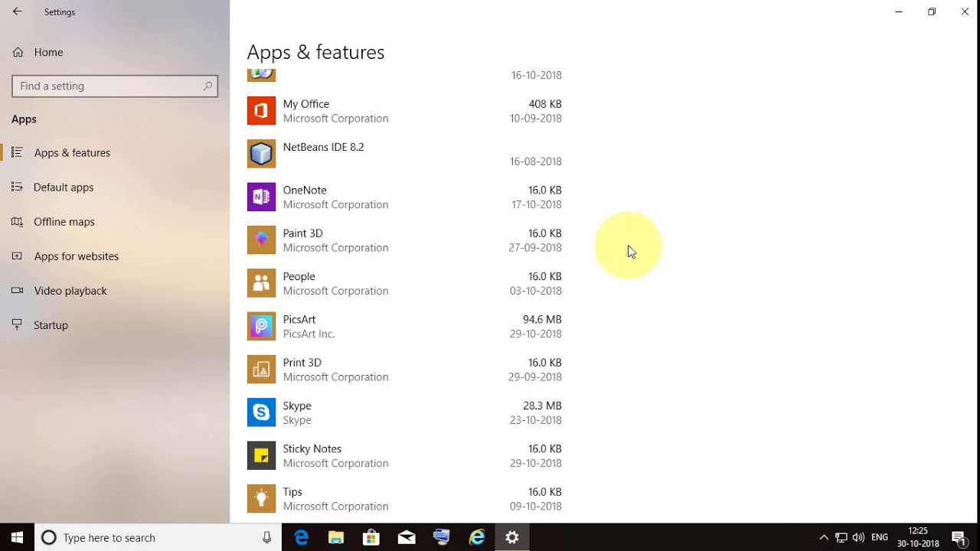
Task: Click the Type here to search box
Action: [158, 537]
